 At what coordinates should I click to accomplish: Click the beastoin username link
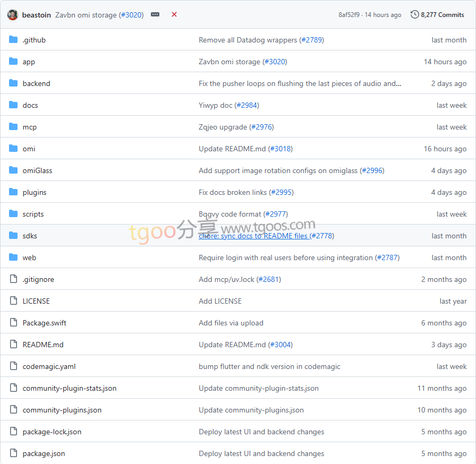point(37,15)
